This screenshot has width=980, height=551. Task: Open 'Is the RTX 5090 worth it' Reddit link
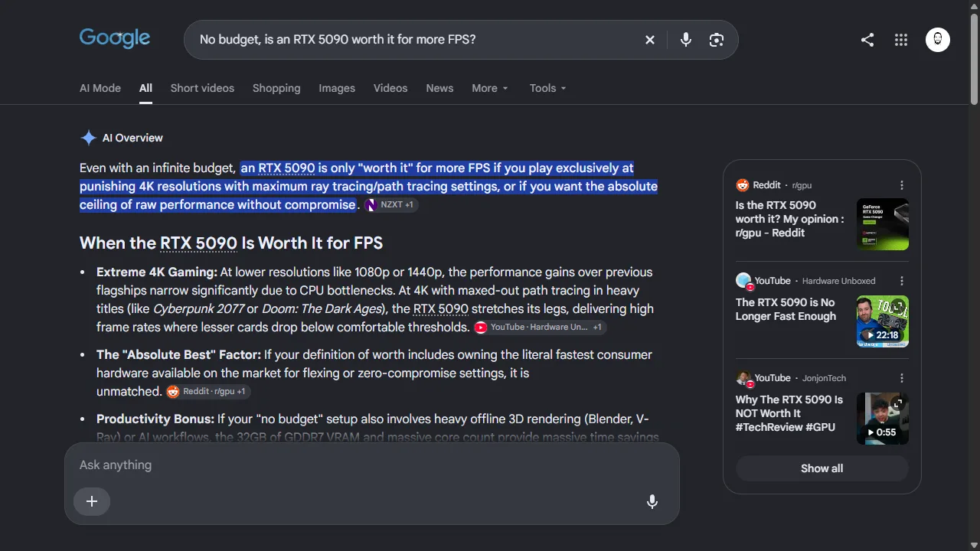pyautogui.click(x=790, y=219)
